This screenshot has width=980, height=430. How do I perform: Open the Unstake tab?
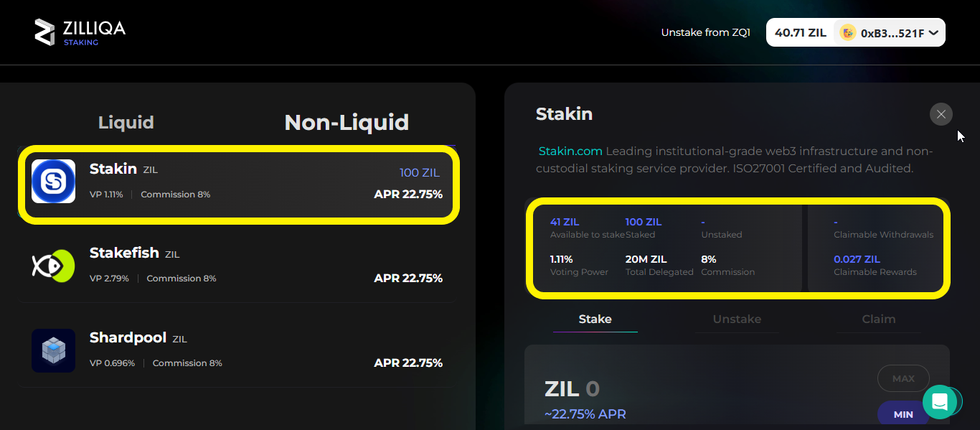(x=736, y=319)
